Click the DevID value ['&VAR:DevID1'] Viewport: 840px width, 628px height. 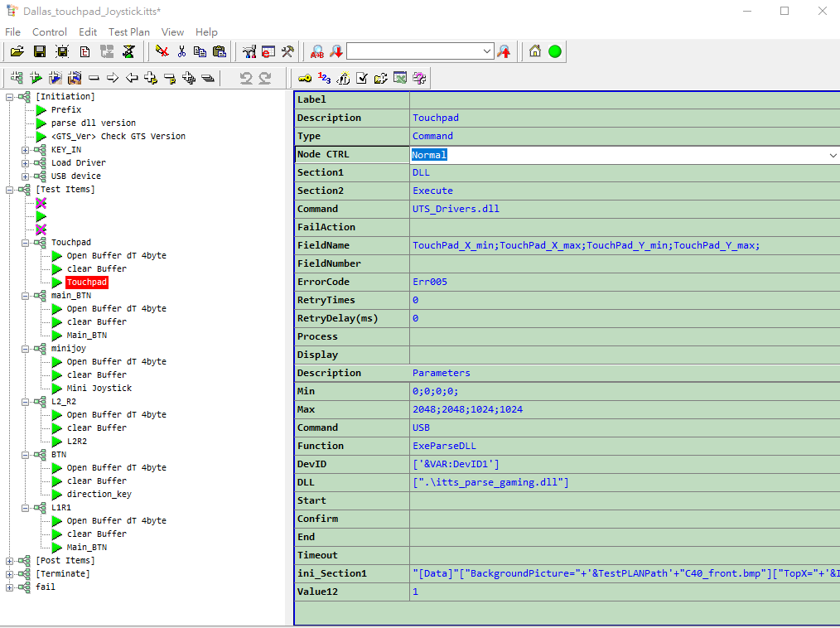pyautogui.click(x=456, y=464)
